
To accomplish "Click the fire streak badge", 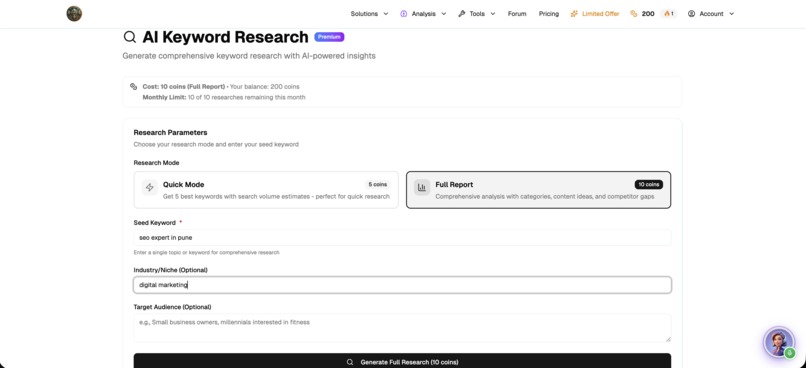I will (x=668, y=14).
